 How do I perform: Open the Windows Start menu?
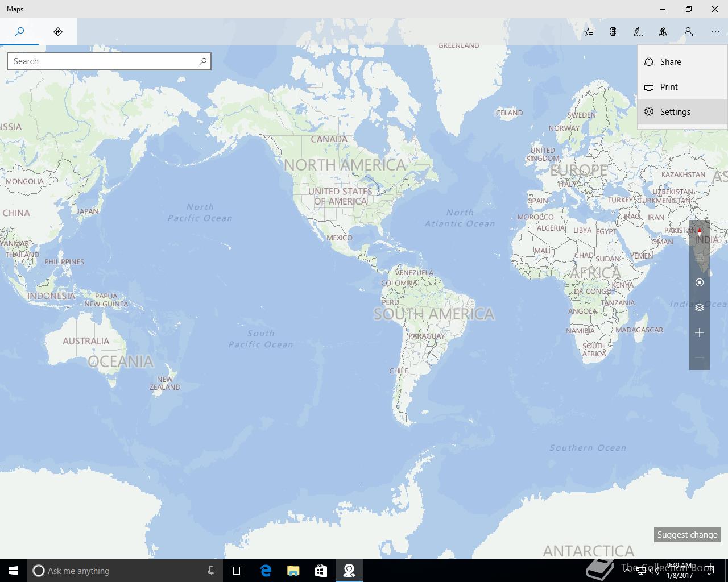pyautogui.click(x=14, y=571)
